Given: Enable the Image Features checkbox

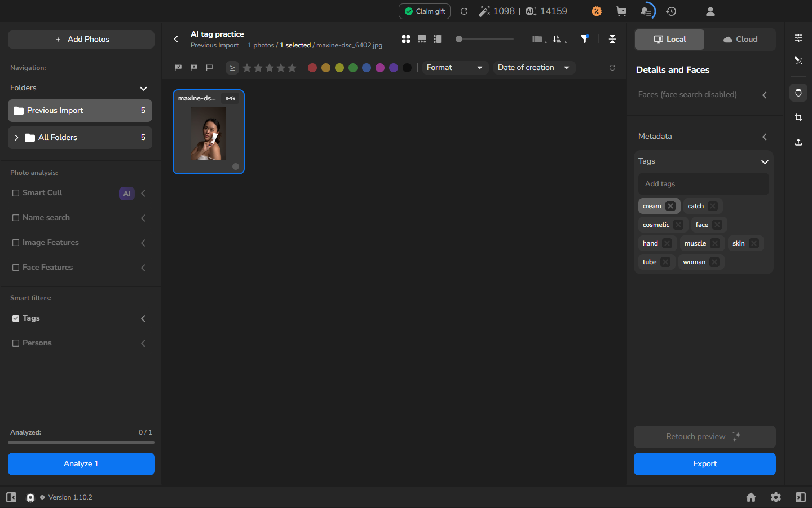Looking at the screenshot, I should (x=16, y=243).
